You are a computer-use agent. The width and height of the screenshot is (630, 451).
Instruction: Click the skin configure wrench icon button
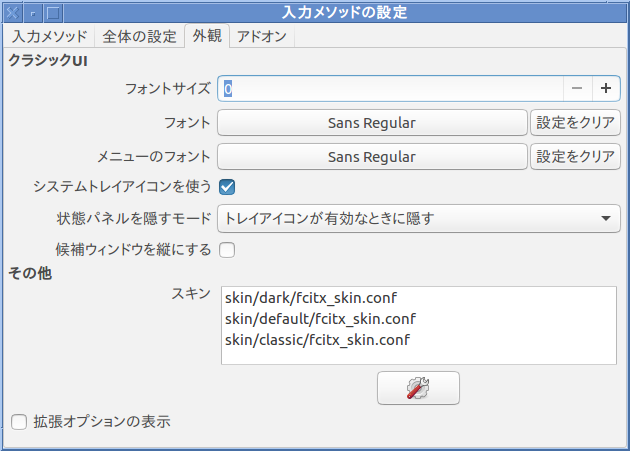(418, 388)
